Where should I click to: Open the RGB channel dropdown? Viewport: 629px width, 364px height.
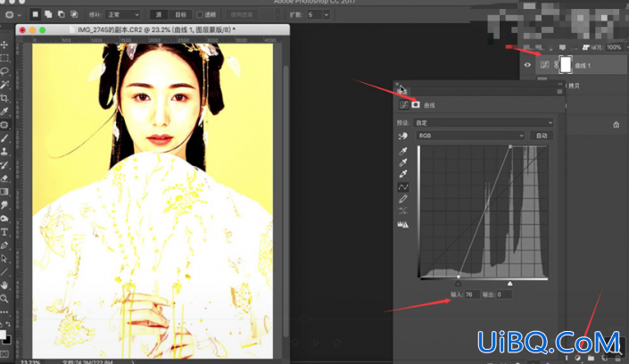pyautogui.click(x=470, y=136)
